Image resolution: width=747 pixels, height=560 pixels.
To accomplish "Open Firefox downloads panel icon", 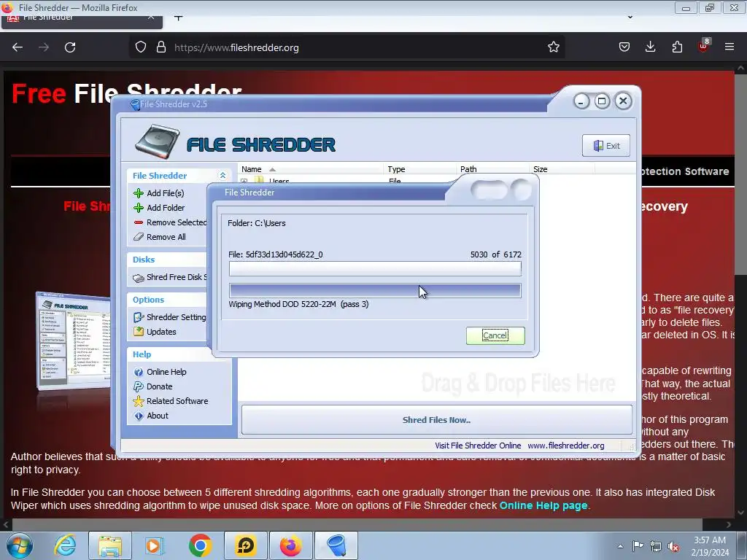I will (x=650, y=47).
